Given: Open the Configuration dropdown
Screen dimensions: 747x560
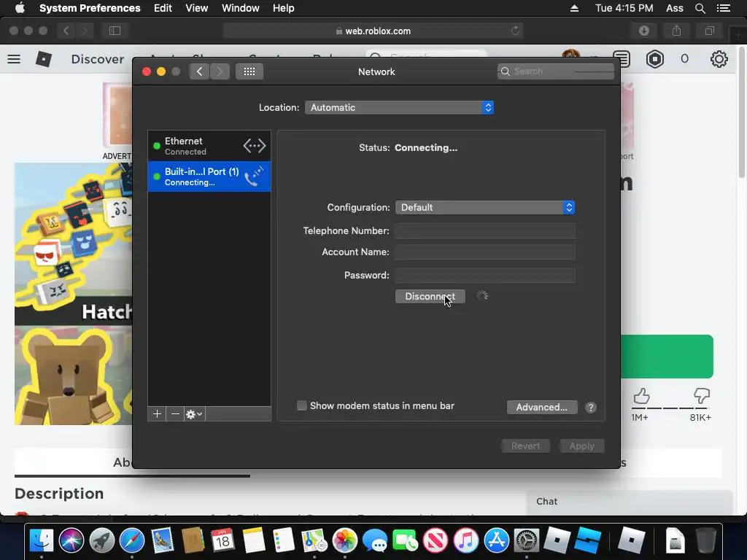Looking at the screenshot, I should point(485,208).
